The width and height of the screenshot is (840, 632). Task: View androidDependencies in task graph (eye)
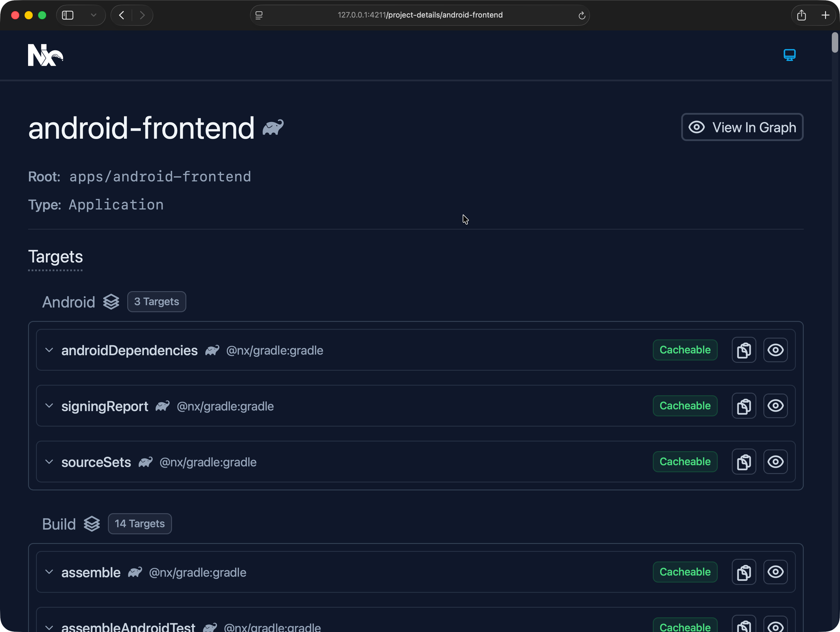click(x=775, y=350)
